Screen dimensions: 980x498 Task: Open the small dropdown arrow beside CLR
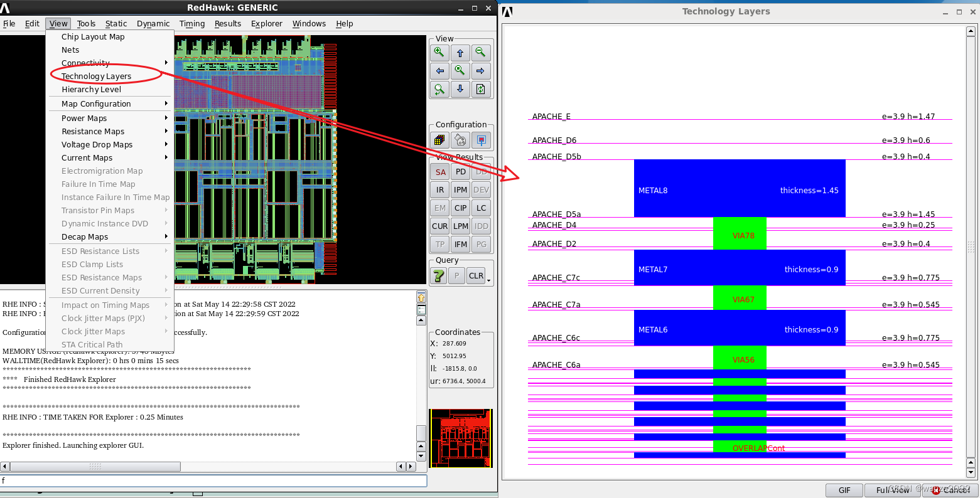click(488, 280)
